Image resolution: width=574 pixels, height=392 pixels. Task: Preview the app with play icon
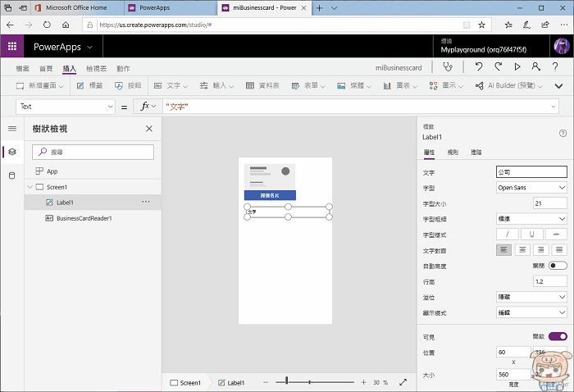[517, 67]
